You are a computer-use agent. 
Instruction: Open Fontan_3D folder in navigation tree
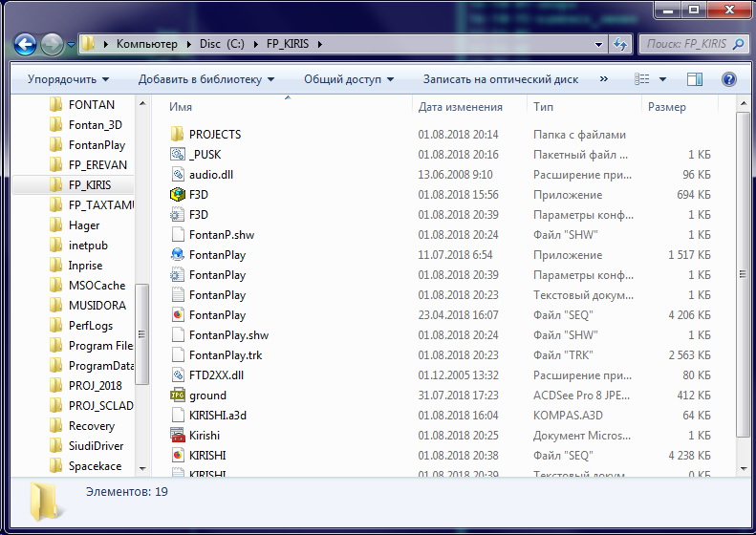(x=95, y=125)
